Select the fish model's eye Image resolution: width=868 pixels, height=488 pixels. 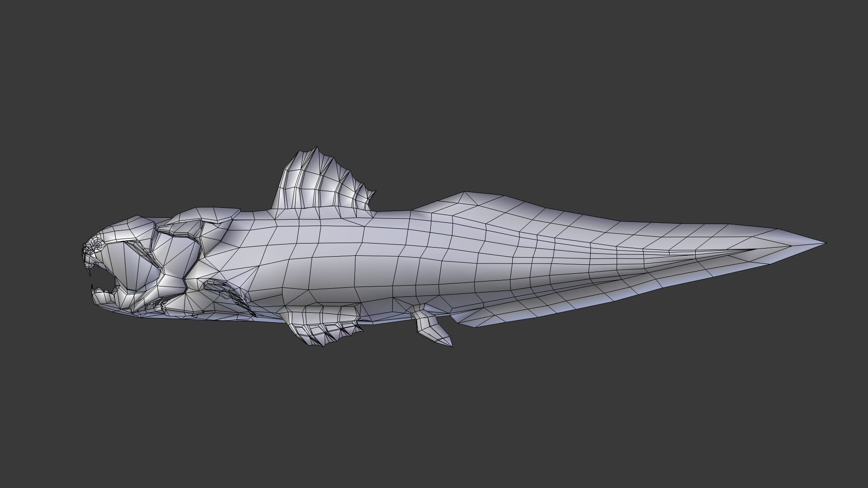coord(96,245)
